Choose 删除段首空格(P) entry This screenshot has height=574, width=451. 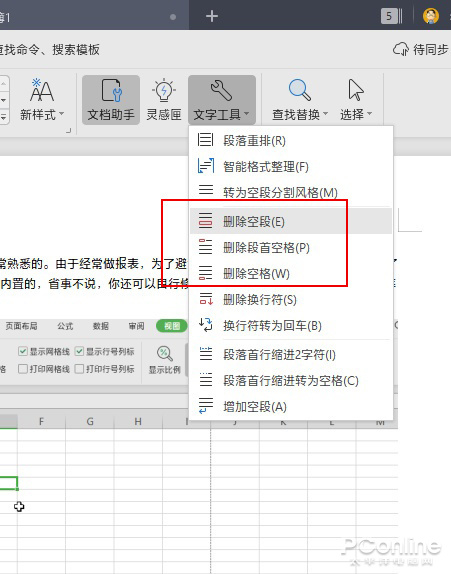pyautogui.click(x=291, y=247)
